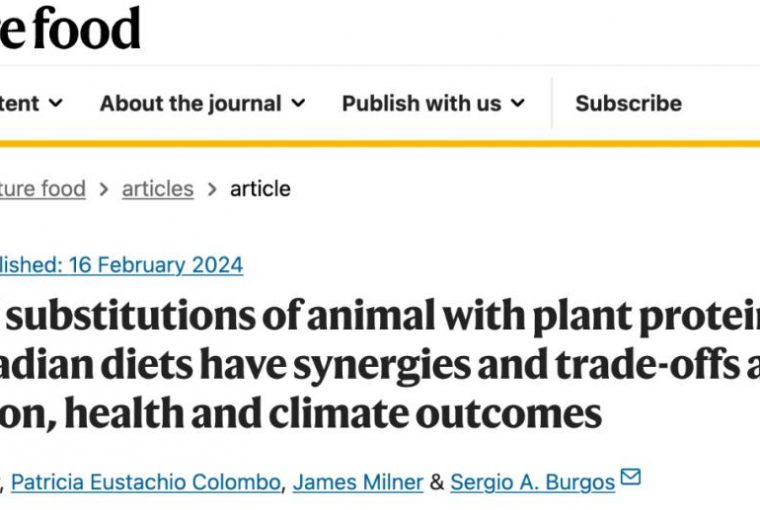
Task: Click the article title heading
Action: click(380, 363)
